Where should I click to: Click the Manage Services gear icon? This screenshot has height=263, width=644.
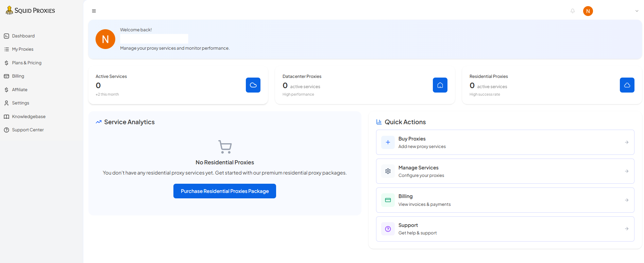[388, 171]
